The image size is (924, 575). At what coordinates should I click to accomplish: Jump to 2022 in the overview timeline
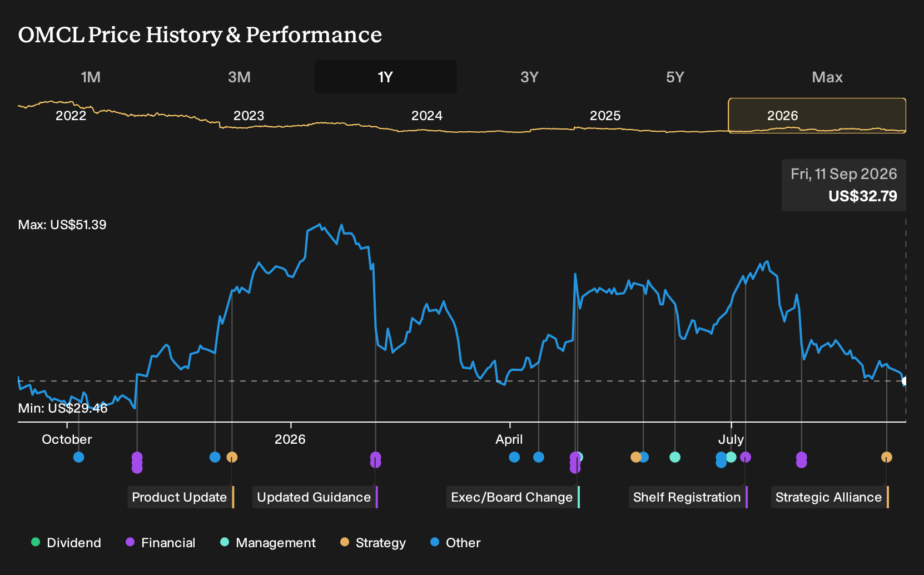click(71, 116)
